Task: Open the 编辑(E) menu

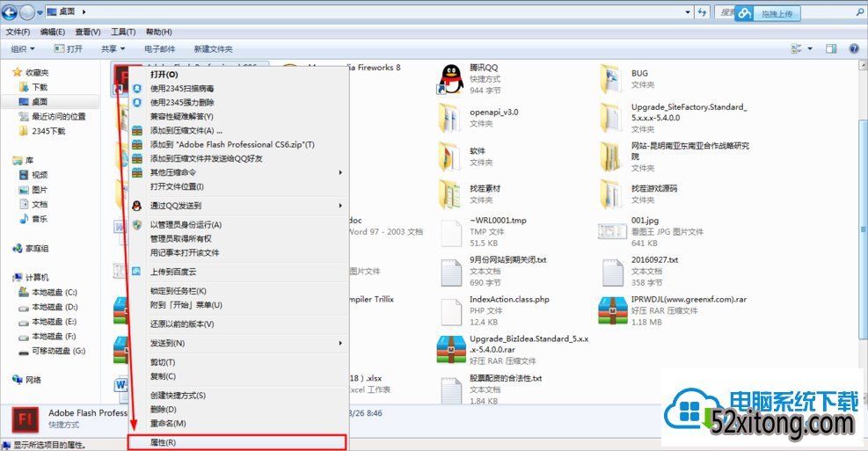Action: (53, 32)
